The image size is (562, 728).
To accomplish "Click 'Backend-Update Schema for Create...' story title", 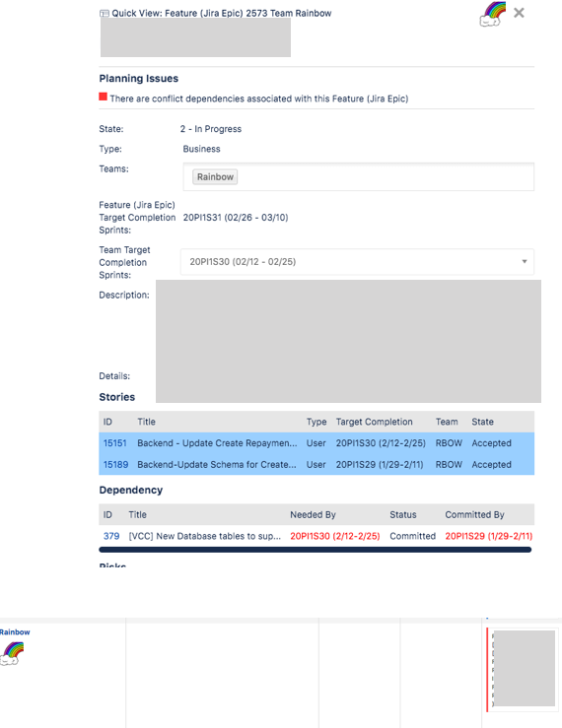I will tap(217, 465).
